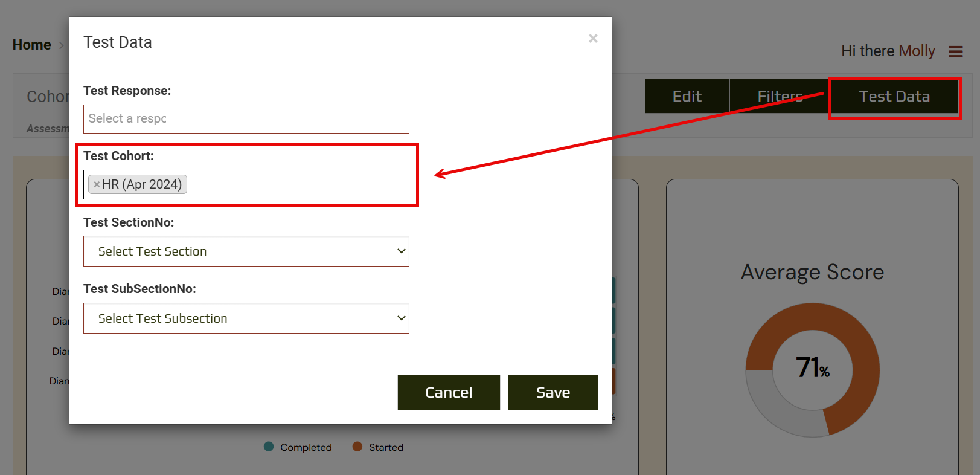Go to the Home breadcrumb link
This screenshot has width=980, height=475.
pos(32,45)
